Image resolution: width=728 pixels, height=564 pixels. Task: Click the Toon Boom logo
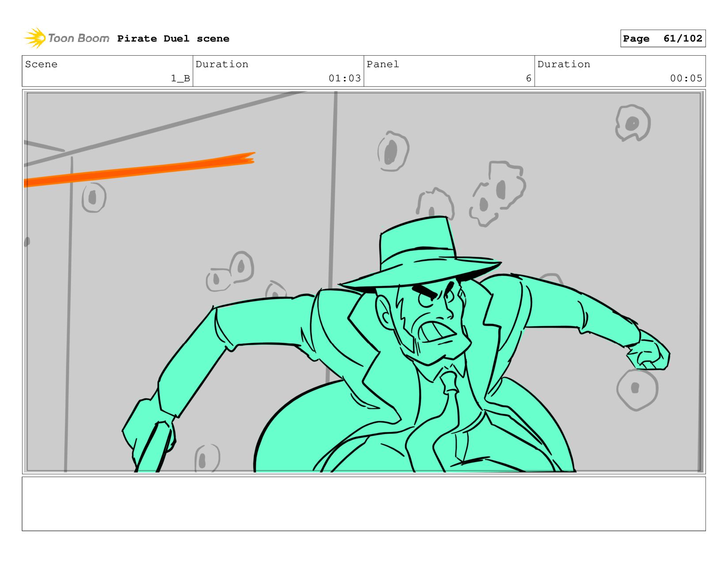click(66, 38)
